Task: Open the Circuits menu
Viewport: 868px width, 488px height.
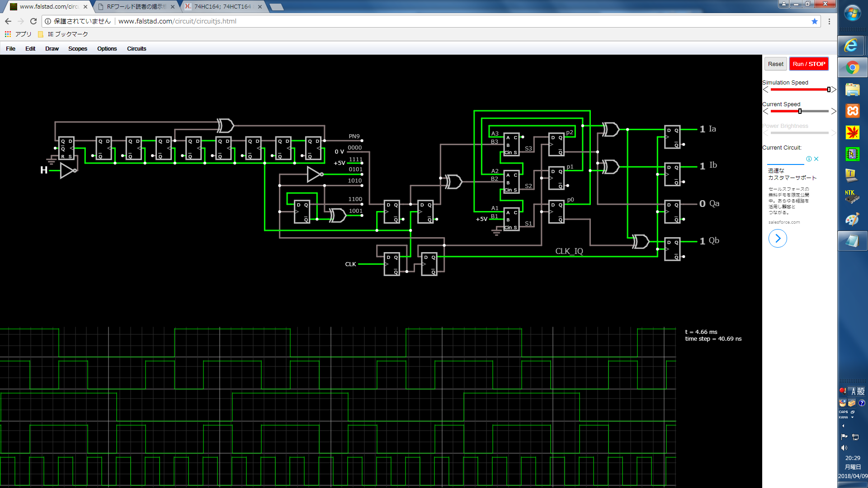Action: click(137, 49)
